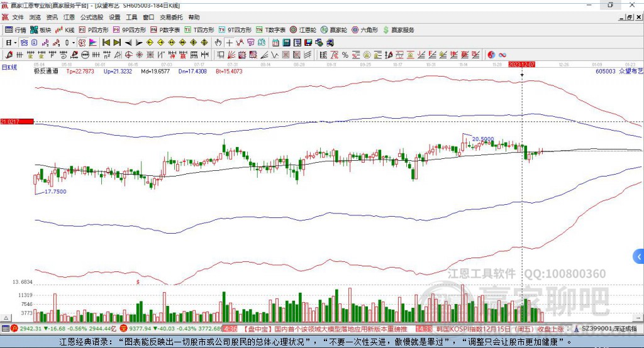
Task: Open the 工具 menu
Action: coord(131,17)
